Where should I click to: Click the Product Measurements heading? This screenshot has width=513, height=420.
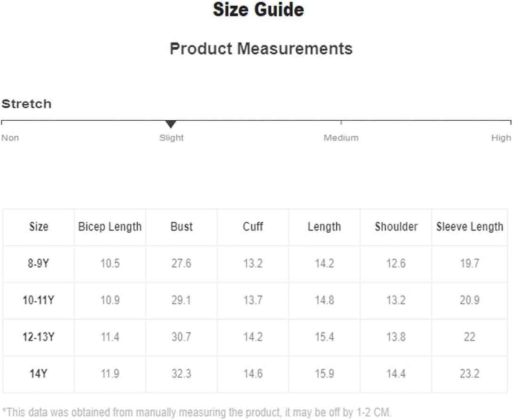[x=261, y=49]
